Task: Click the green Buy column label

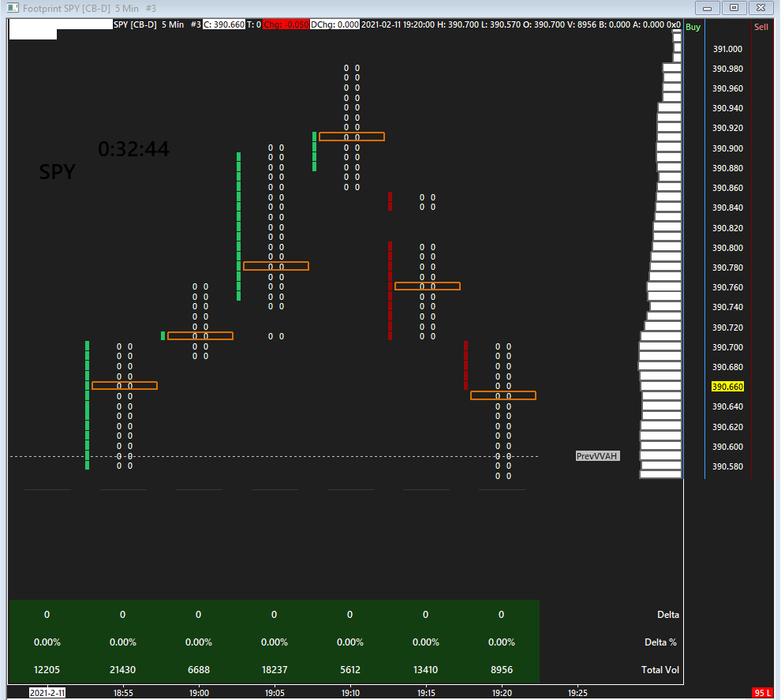Action: pyautogui.click(x=693, y=27)
